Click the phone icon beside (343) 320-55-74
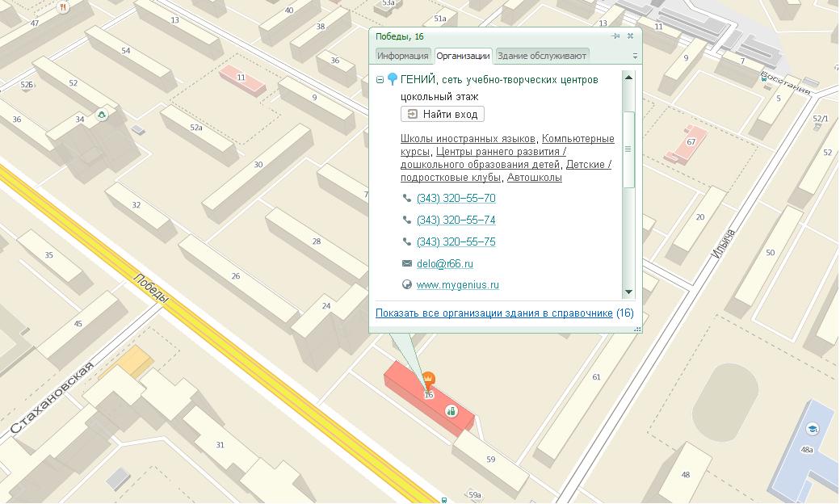Screen dimensions: 840x504 405,220
